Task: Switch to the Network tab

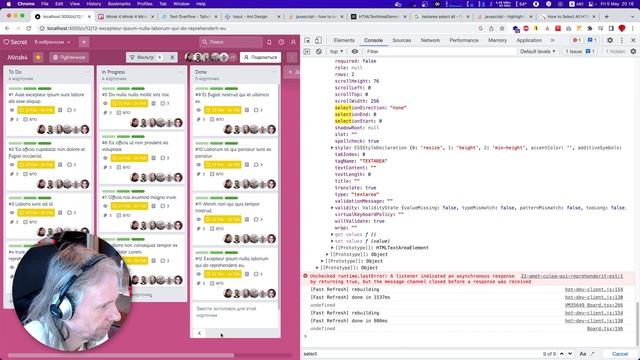Action: pyautogui.click(x=430, y=40)
